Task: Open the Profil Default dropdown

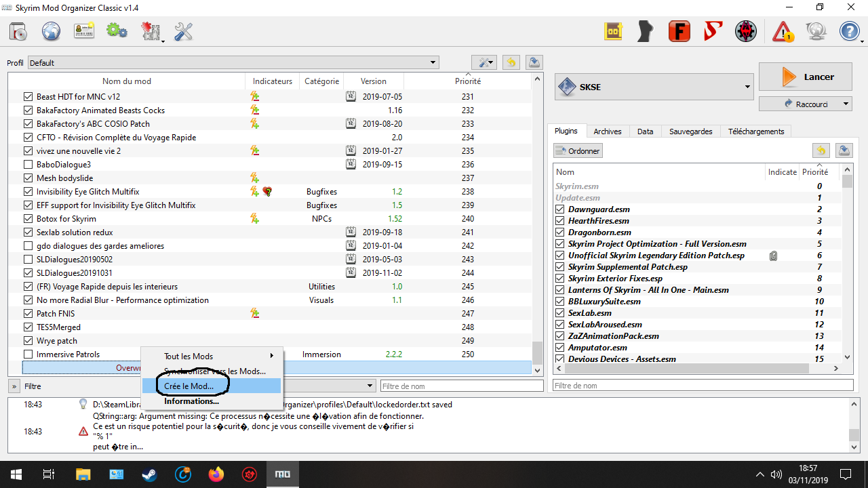Action: (x=233, y=63)
